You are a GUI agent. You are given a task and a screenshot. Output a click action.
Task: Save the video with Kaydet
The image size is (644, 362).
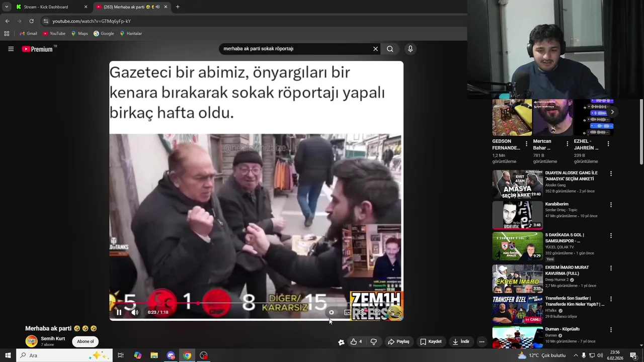(x=431, y=342)
